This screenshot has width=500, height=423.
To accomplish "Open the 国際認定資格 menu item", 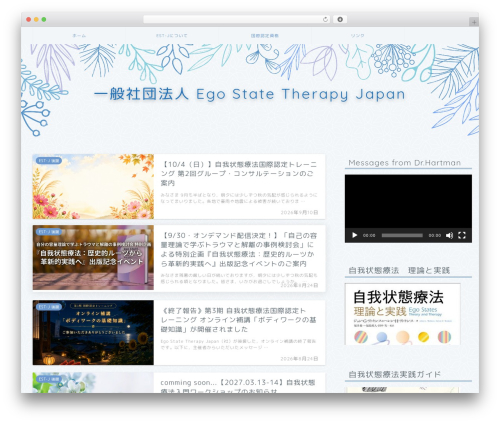I will pos(265,35).
